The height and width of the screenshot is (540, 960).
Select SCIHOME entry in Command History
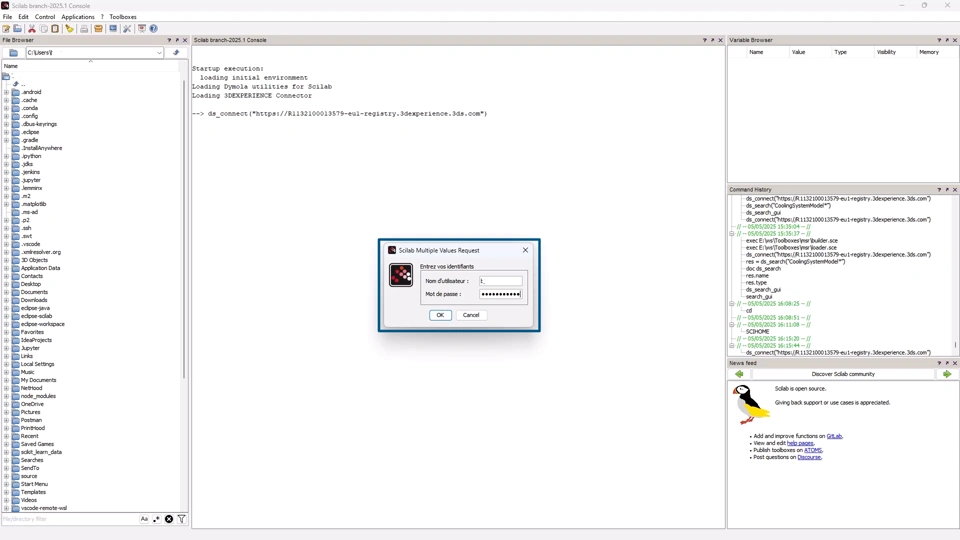pos(757,332)
